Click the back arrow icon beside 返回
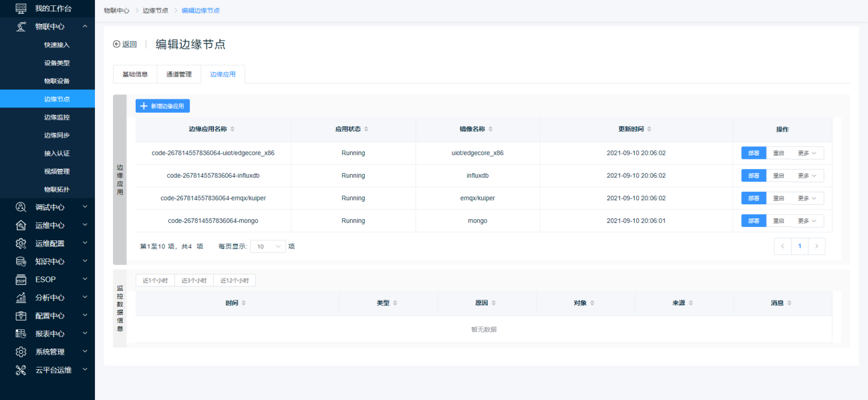The width and height of the screenshot is (868, 400). (x=117, y=44)
